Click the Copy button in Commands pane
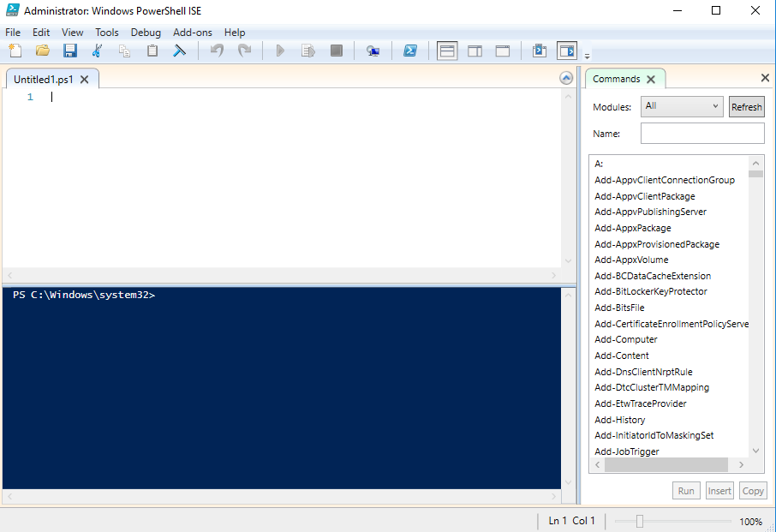The width and height of the screenshot is (776, 532). pyautogui.click(x=753, y=491)
